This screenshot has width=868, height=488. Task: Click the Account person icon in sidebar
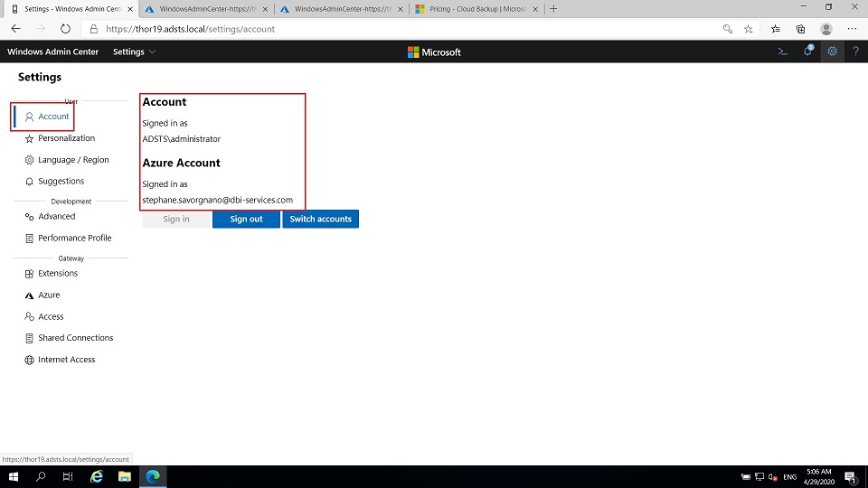[29, 117]
